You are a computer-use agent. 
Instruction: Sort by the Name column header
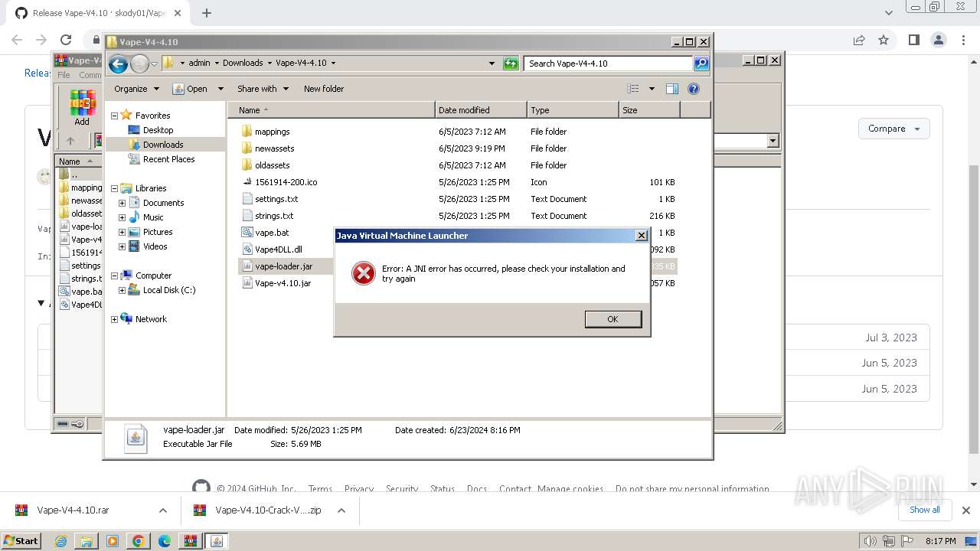[331, 110]
